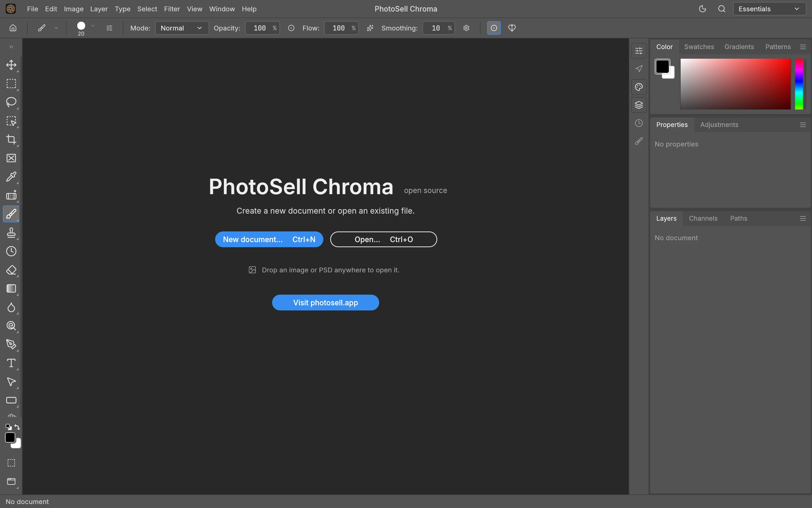This screenshot has height=508, width=812.
Task: Switch to the Swatches tab
Action: (x=699, y=47)
